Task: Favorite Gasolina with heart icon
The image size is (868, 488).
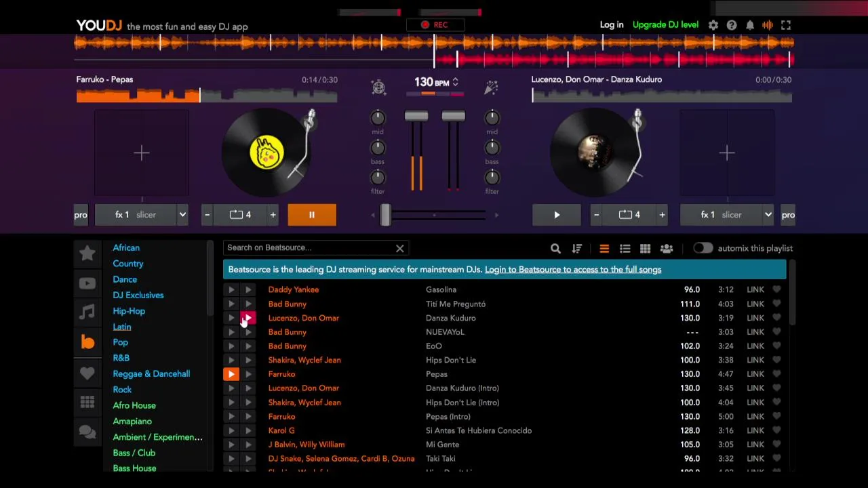Action: click(776, 290)
